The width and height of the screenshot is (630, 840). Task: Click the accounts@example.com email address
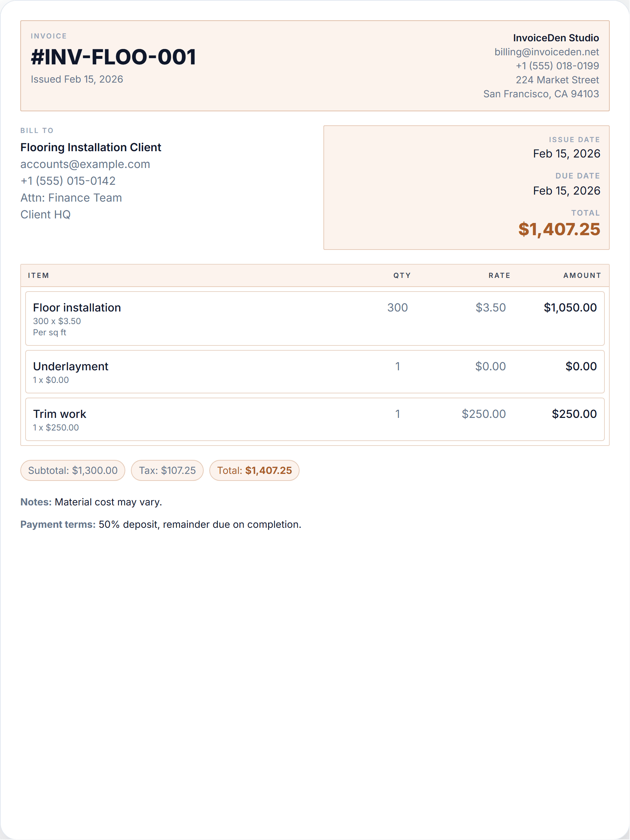[85, 164]
